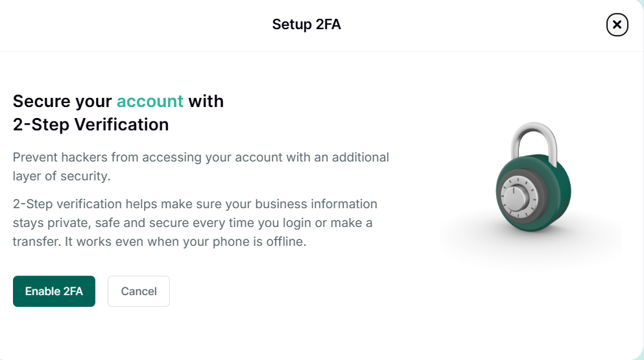
Task: Click the silver shackle of the padlock
Action: [534, 142]
